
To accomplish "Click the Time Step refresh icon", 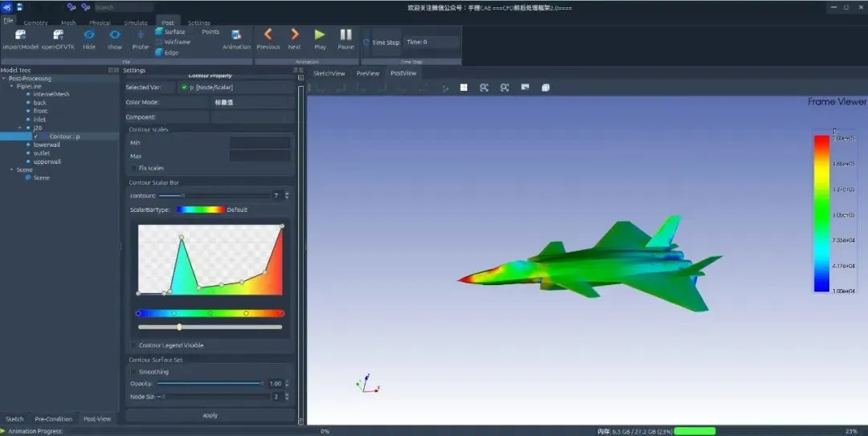I will point(366,42).
